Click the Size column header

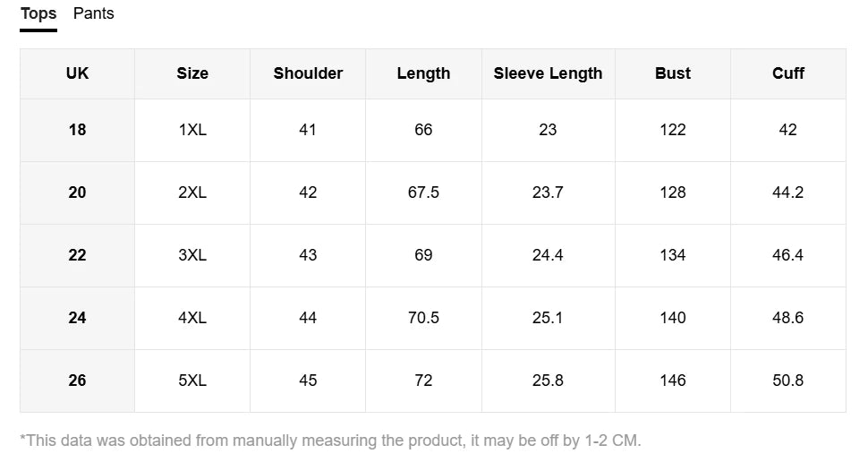point(192,73)
